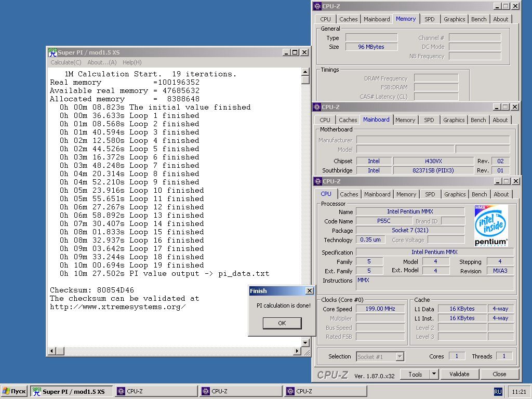Open Super PI from the taskbar

coord(72,391)
